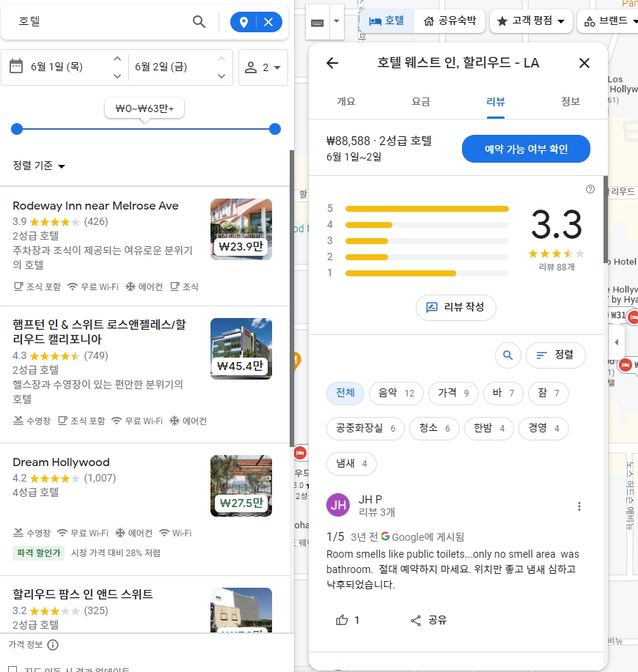Open the three-dot menu on JH P's review

579,506
